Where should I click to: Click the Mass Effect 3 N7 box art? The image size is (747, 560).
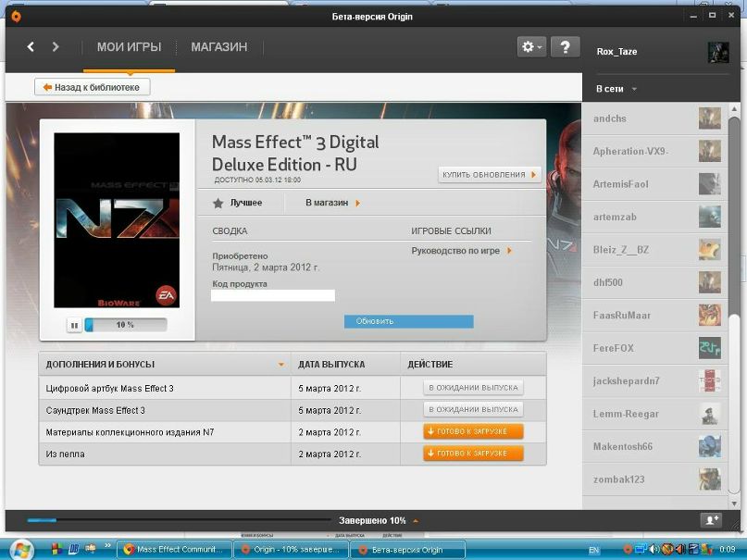click(x=117, y=220)
